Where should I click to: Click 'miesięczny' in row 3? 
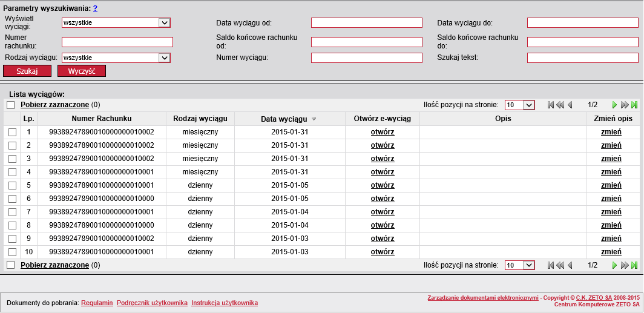pos(200,159)
